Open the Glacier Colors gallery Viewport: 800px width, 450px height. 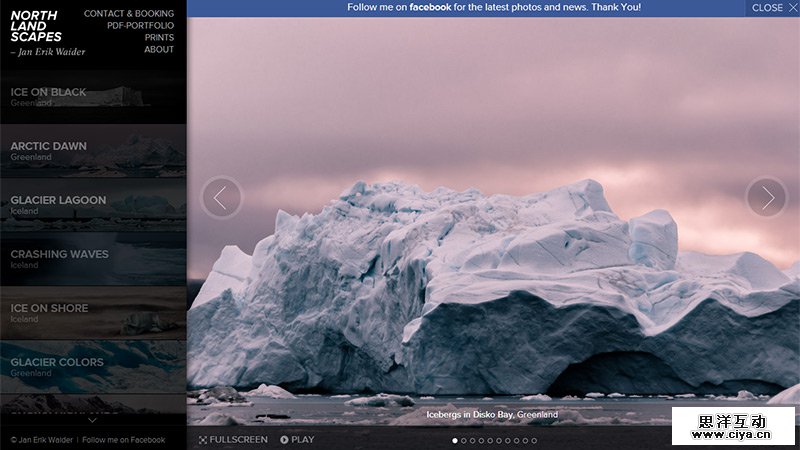coord(93,367)
